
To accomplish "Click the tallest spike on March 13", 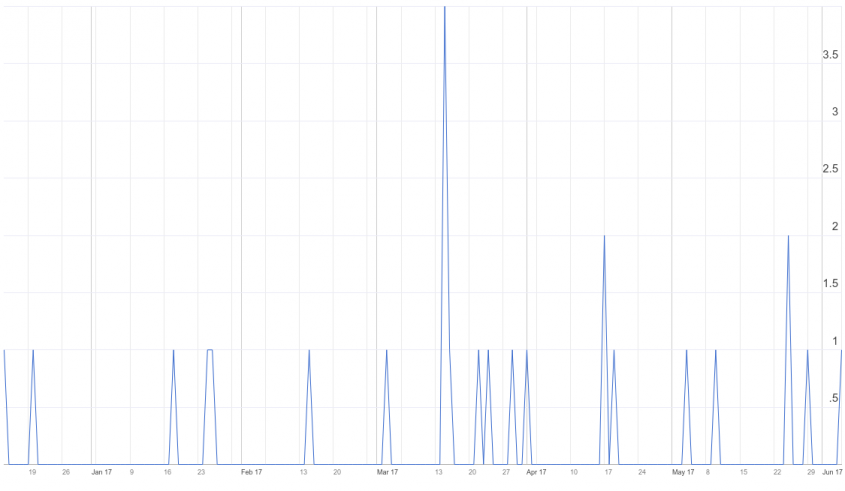I will tap(445, 8).
